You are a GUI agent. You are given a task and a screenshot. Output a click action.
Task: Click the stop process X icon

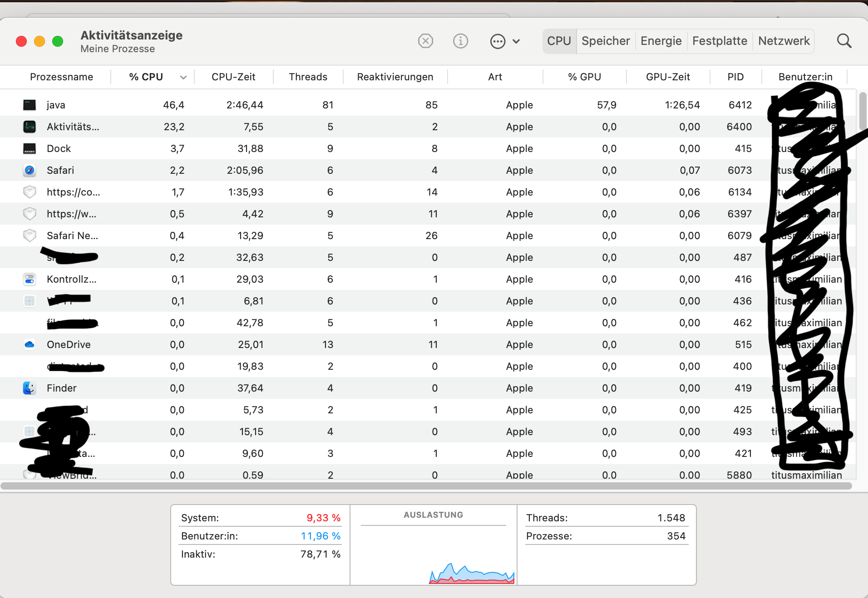tap(425, 41)
